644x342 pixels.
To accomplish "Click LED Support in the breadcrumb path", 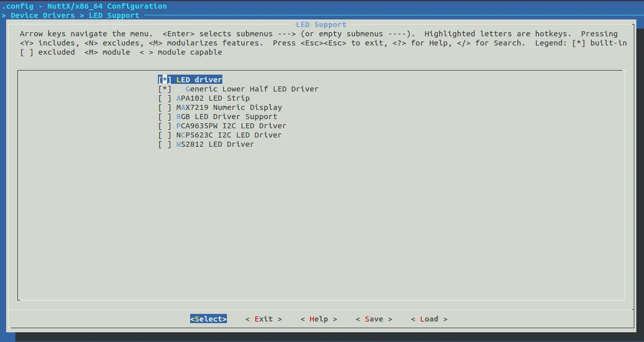I will [x=114, y=15].
